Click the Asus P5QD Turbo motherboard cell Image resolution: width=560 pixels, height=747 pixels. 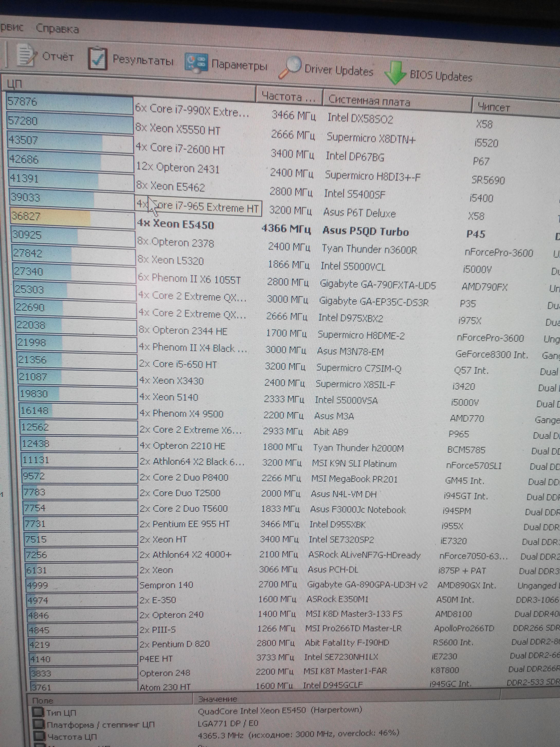click(x=366, y=231)
